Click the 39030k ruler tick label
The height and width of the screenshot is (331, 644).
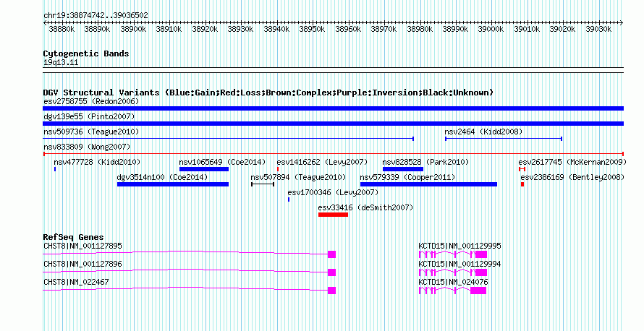click(598, 29)
